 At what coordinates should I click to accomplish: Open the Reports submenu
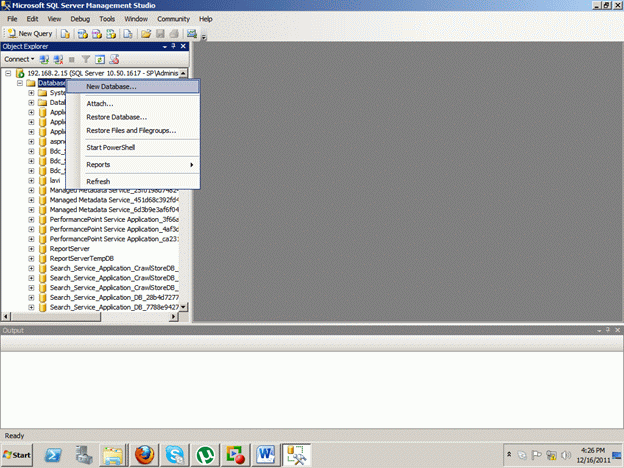133,164
